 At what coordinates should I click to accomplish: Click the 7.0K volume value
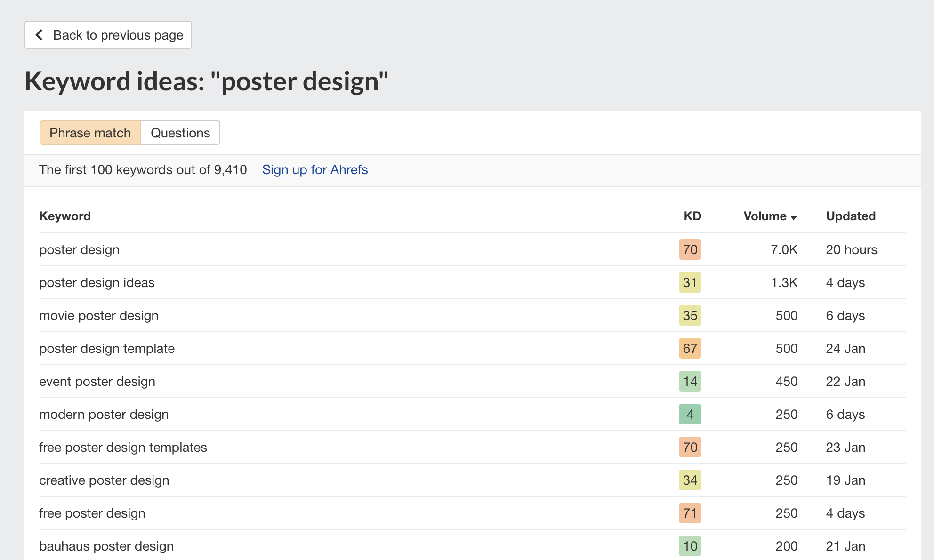(x=784, y=249)
